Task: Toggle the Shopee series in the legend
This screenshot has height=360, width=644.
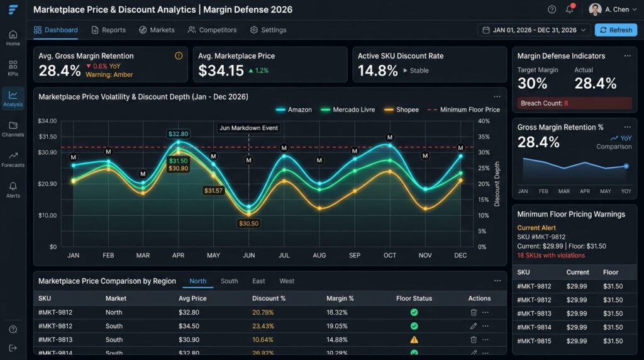Action: [x=401, y=110]
